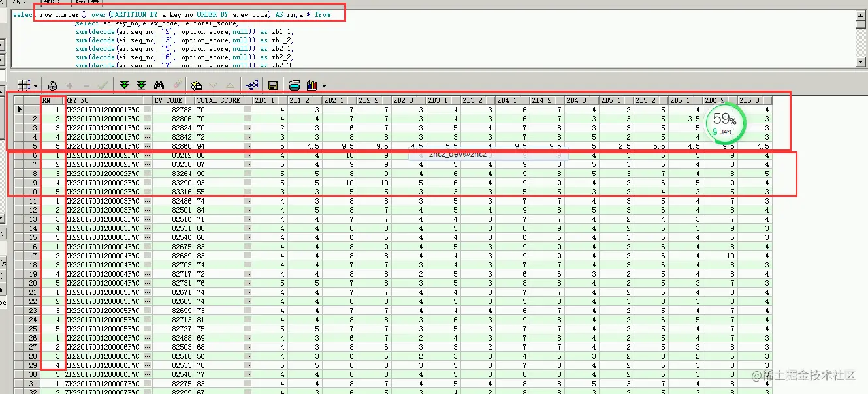Click the KEY_NO column header
Image resolution: width=868 pixels, height=394 pixels.
tap(108, 100)
